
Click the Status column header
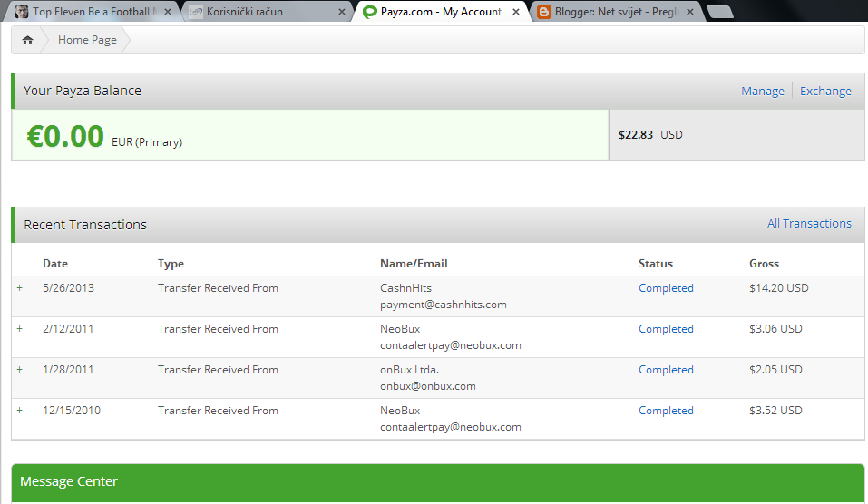[656, 264]
